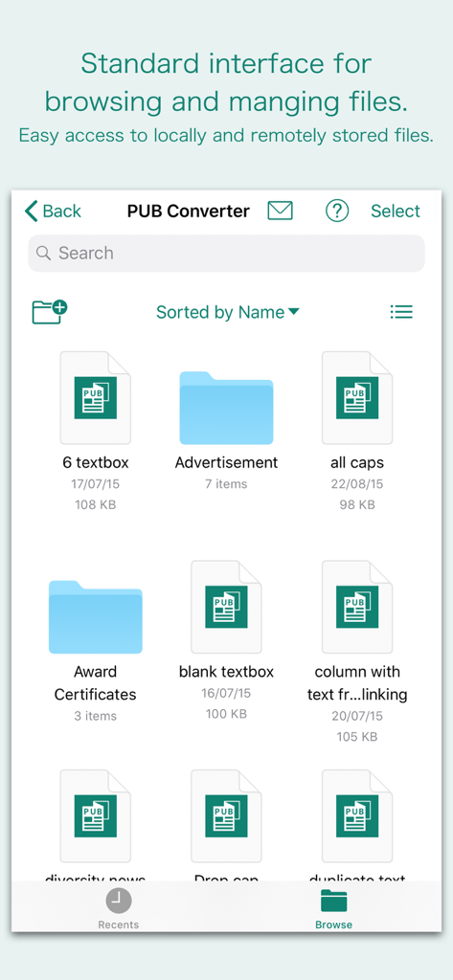Open the duplicate text PUB file icon
The height and width of the screenshot is (980, 453).
(x=357, y=816)
